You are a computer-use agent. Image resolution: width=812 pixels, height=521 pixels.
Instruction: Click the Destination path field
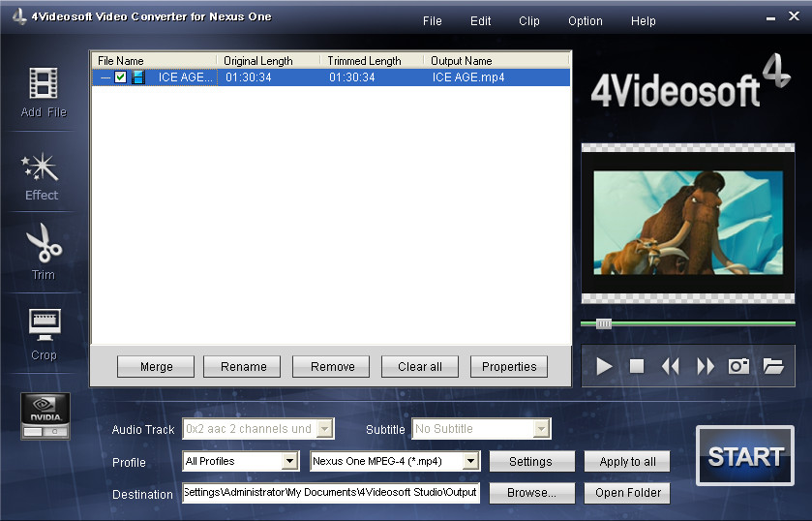(x=331, y=493)
